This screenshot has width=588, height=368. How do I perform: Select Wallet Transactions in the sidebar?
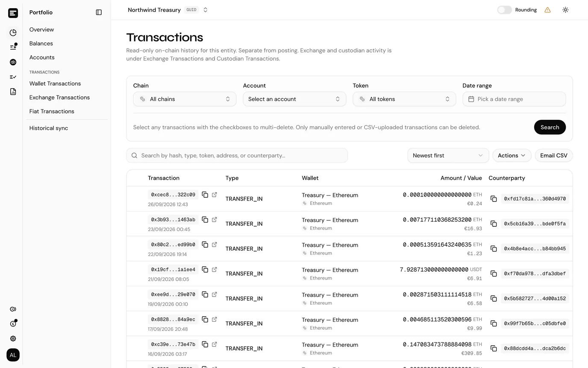pos(55,83)
